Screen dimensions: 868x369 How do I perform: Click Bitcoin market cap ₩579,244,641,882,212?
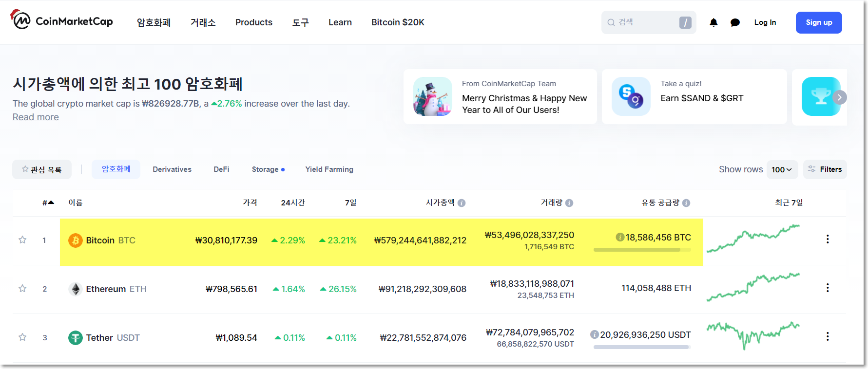coord(420,240)
